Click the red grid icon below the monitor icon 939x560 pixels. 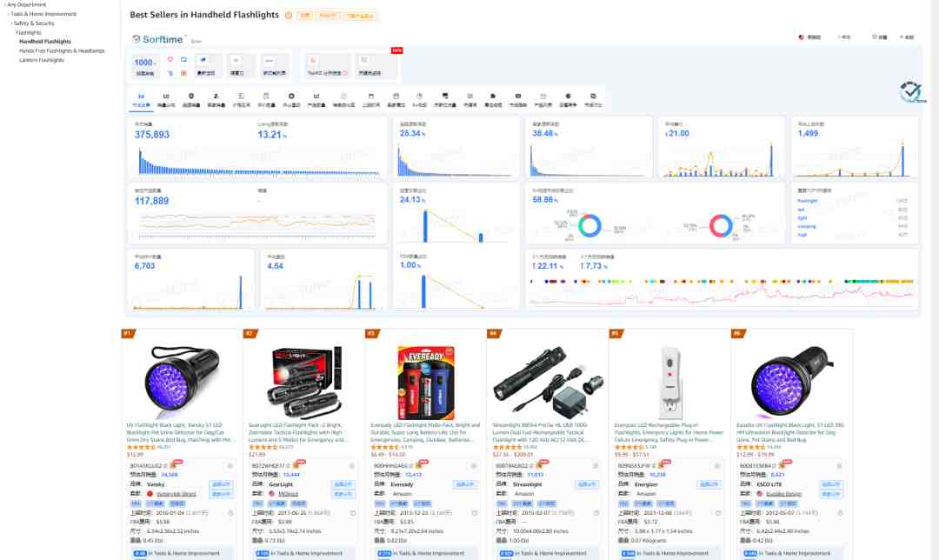click(183, 73)
